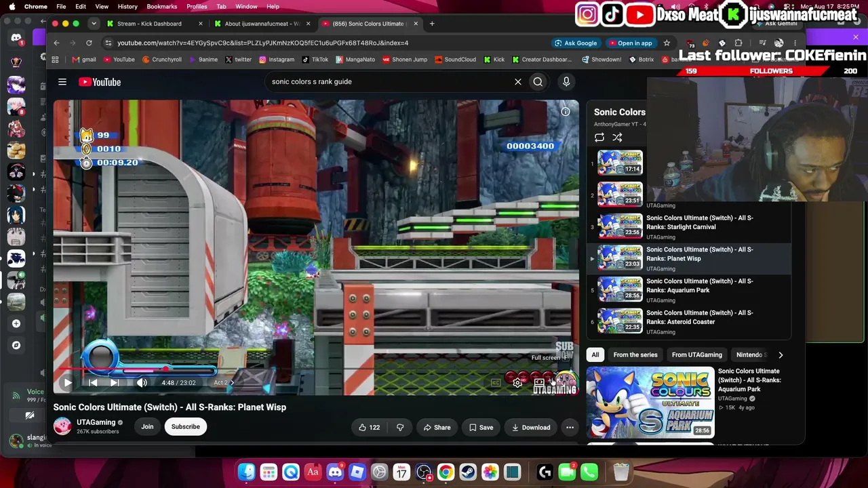Open the Crunchyroll bookmark

coord(161,60)
